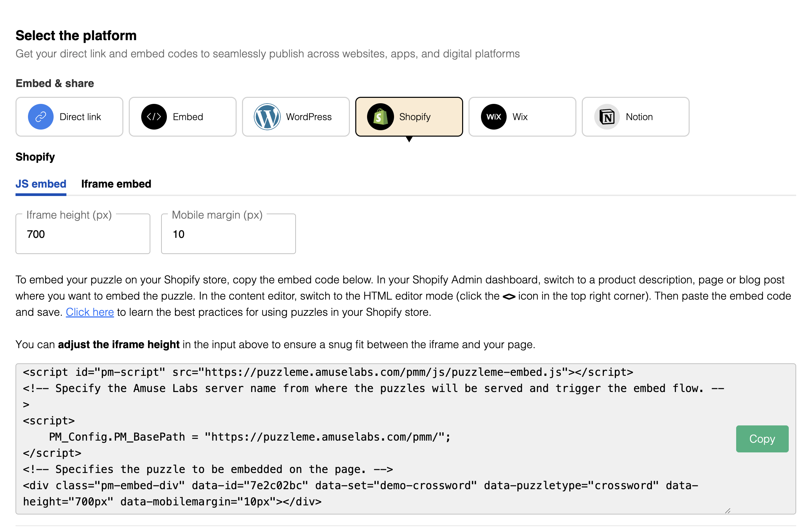Image resolution: width=812 pixels, height=530 pixels.
Task: Click the "Shopify" section heading
Action: [35, 157]
